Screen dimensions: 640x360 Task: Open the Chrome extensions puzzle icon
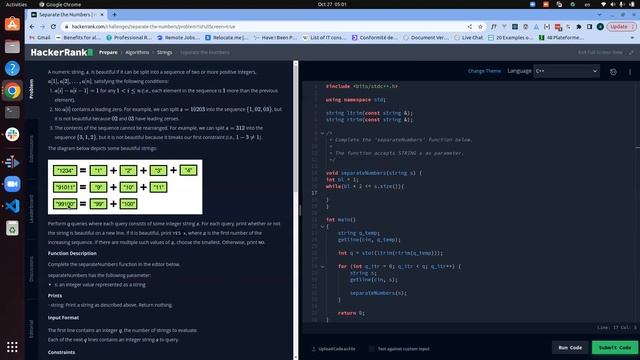(579, 27)
